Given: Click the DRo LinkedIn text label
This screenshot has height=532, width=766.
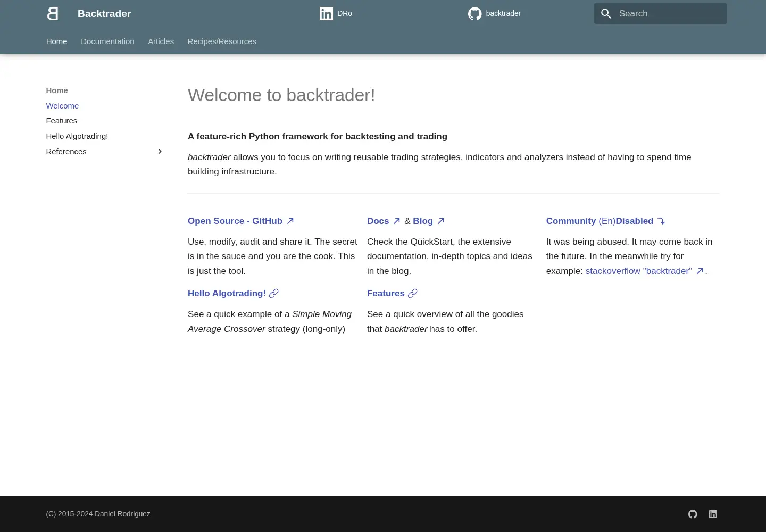Looking at the screenshot, I should click(x=345, y=13).
